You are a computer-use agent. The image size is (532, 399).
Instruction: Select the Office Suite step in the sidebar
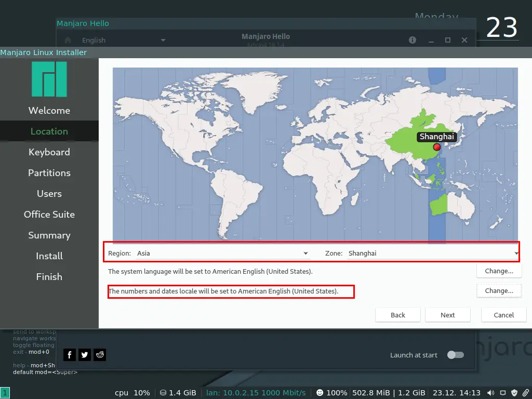[x=49, y=215]
